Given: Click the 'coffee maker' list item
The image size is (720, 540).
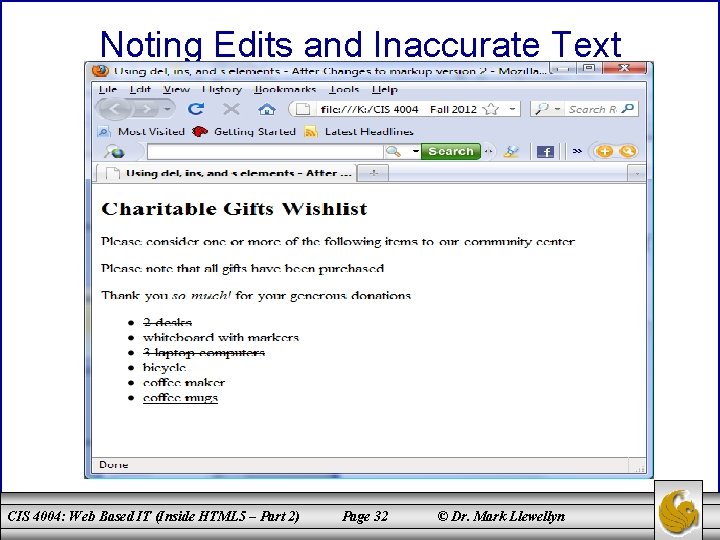Looking at the screenshot, I should [x=184, y=382].
